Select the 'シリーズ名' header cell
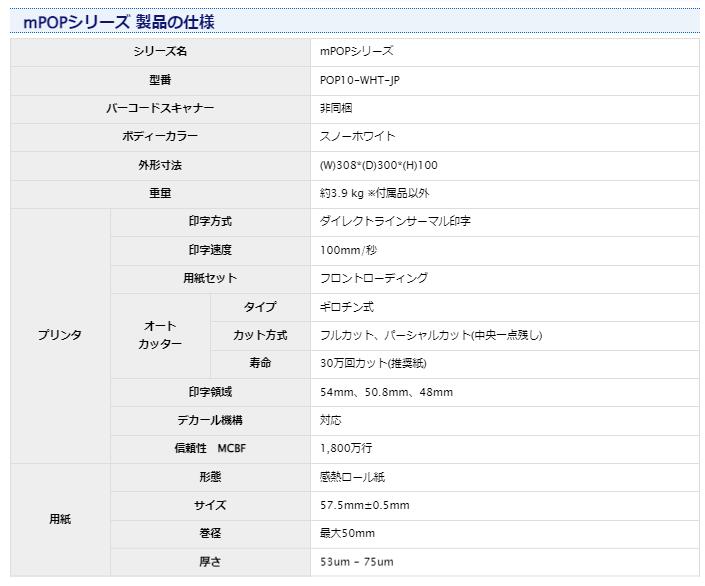Image resolution: width=705 pixels, height=586 pixels. pyautogui.click(x=160, y=51)
